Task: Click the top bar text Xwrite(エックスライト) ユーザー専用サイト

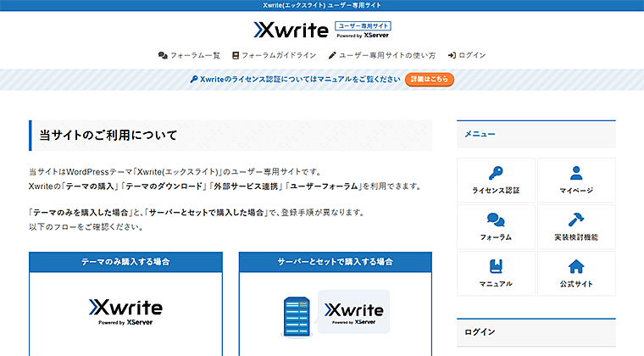Action: pyautogui.click(x=322, y=5)
